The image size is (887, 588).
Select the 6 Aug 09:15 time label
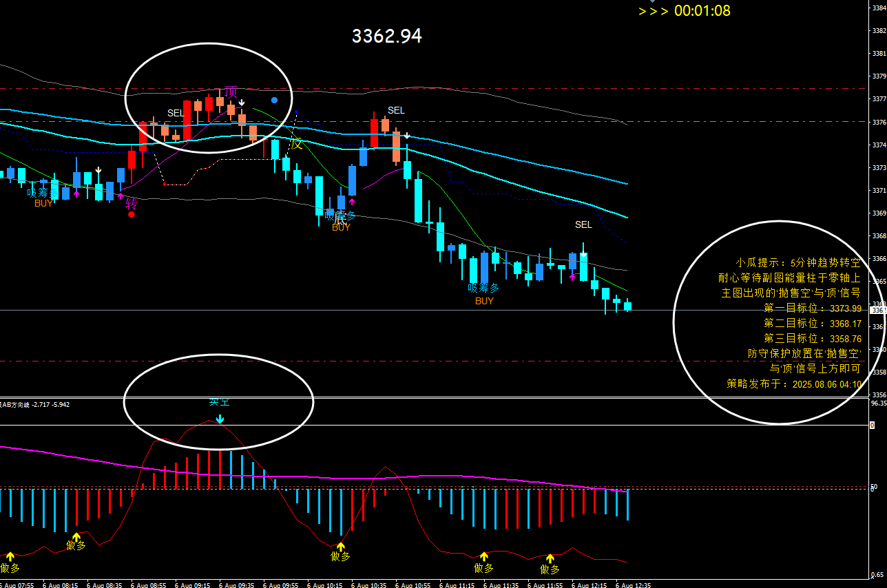tap(194, 585)
